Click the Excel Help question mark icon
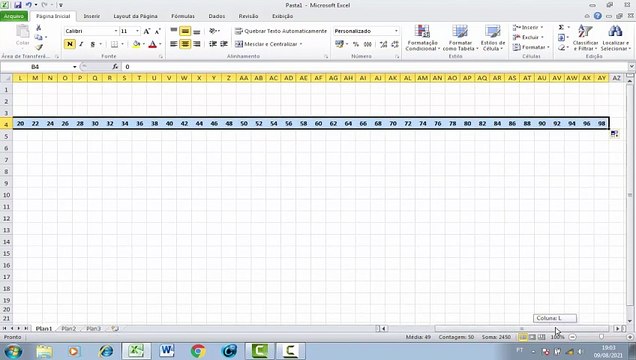 (x=597, y=16)
